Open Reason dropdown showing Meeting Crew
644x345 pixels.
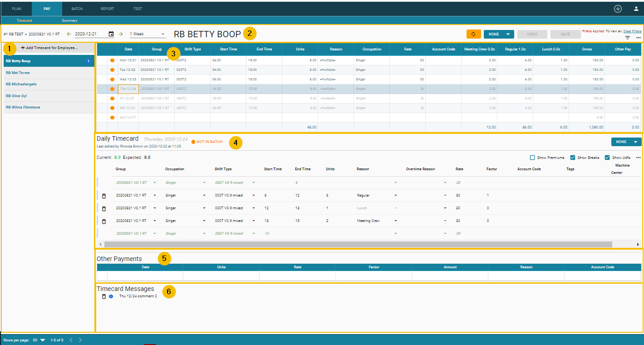(x=396, y=221)
